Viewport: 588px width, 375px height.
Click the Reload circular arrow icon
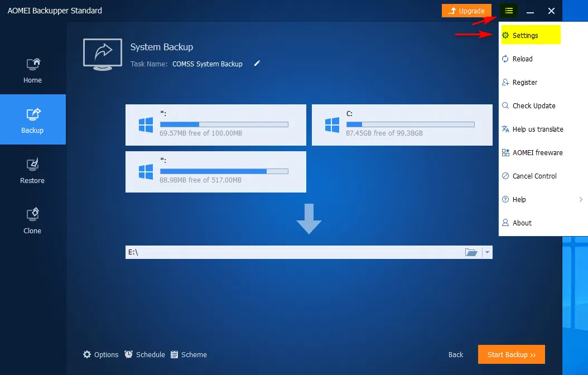[x=505, y=59]
